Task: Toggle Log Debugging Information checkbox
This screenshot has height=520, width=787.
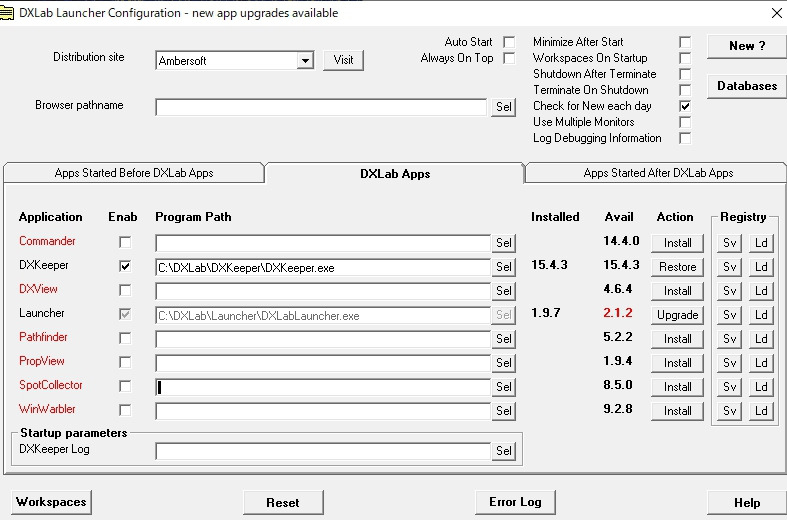Action: click(x=685, y=138)
